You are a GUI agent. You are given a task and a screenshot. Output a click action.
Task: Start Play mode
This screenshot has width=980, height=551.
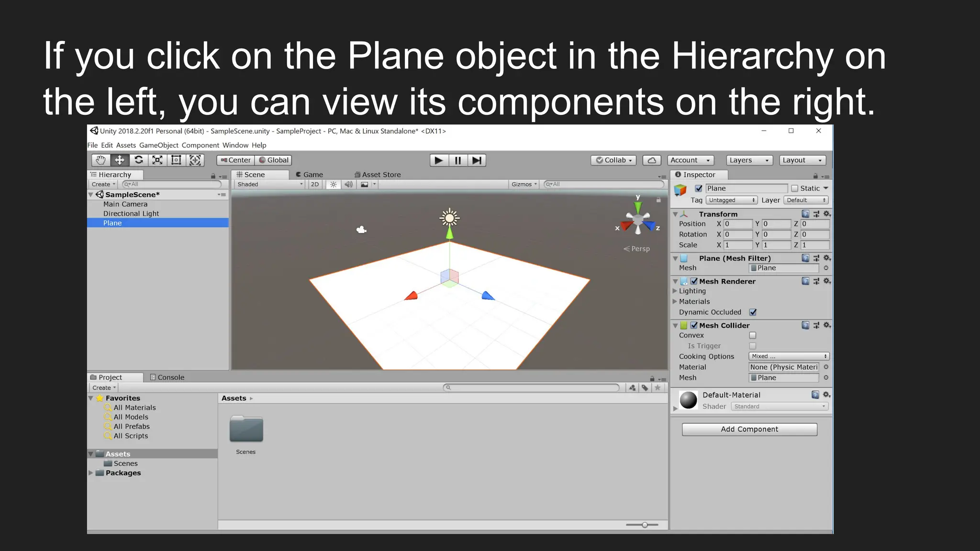(439, 160)
